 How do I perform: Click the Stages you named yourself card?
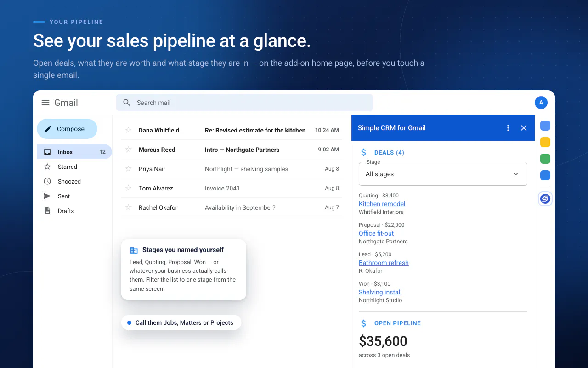[x=184, y=270]
